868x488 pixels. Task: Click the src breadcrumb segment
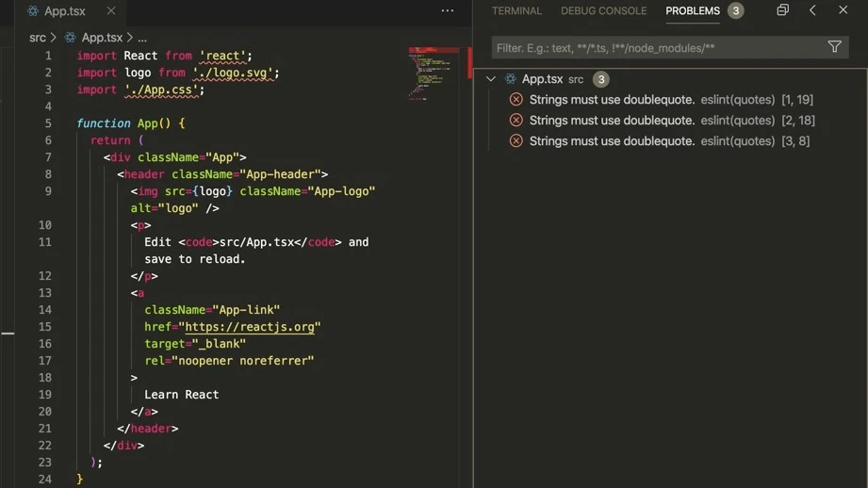[x=38, y=38]
